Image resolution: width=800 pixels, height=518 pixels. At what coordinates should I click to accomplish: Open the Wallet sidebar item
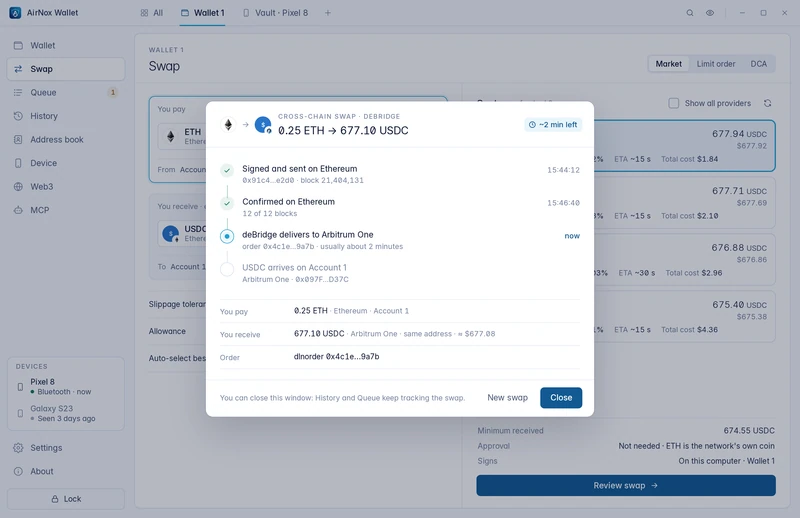66,45
